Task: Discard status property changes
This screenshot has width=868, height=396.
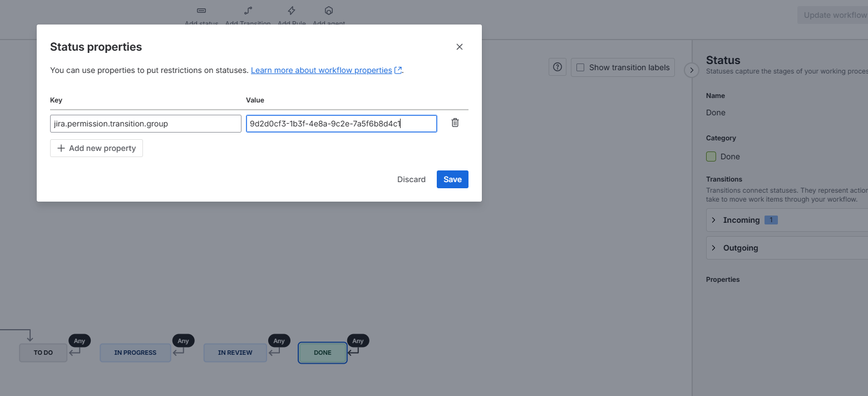Action: (411, 179)
